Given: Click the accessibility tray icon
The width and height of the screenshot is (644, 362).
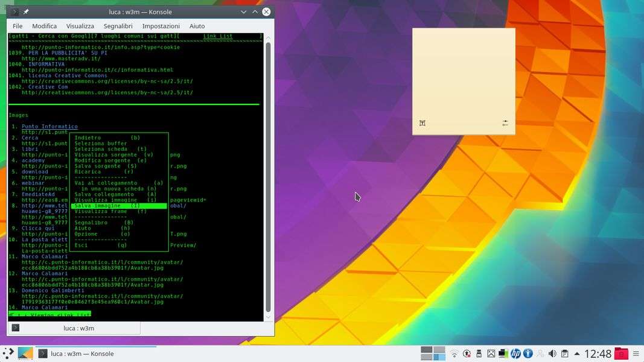Looking at the screenshot, I should pos(528,354).
